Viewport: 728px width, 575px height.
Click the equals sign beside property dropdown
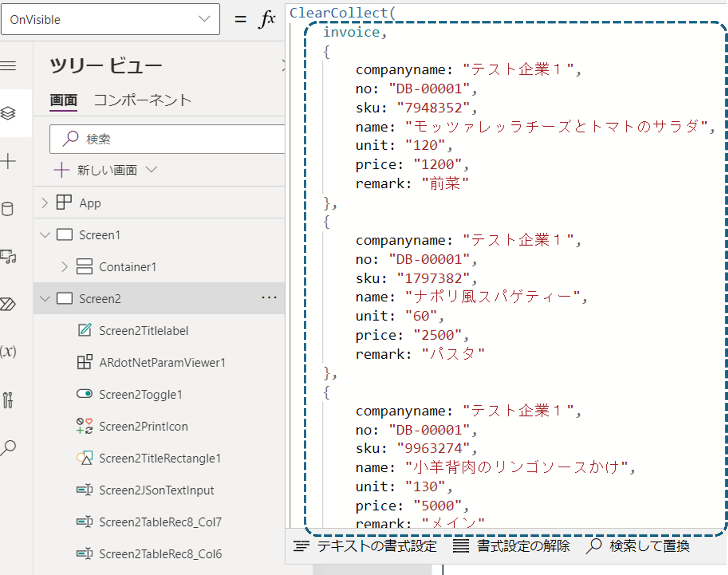tap(240, 19)
